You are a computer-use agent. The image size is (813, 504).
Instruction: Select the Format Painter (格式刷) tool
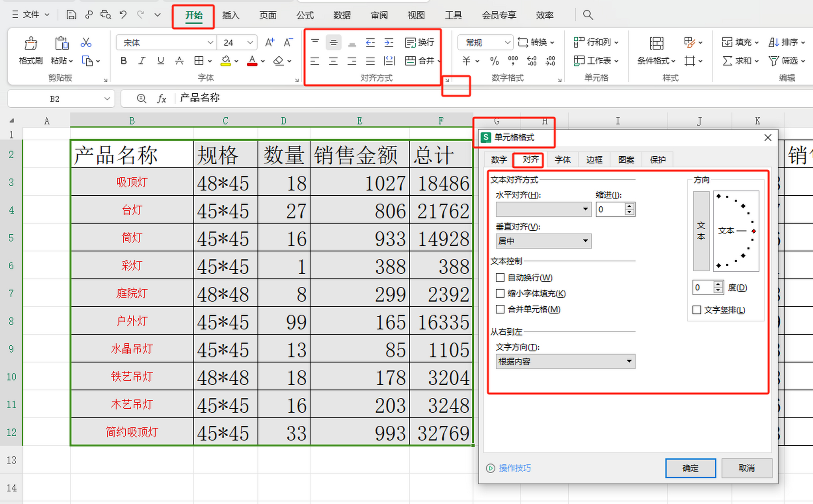tap(30, 50)
